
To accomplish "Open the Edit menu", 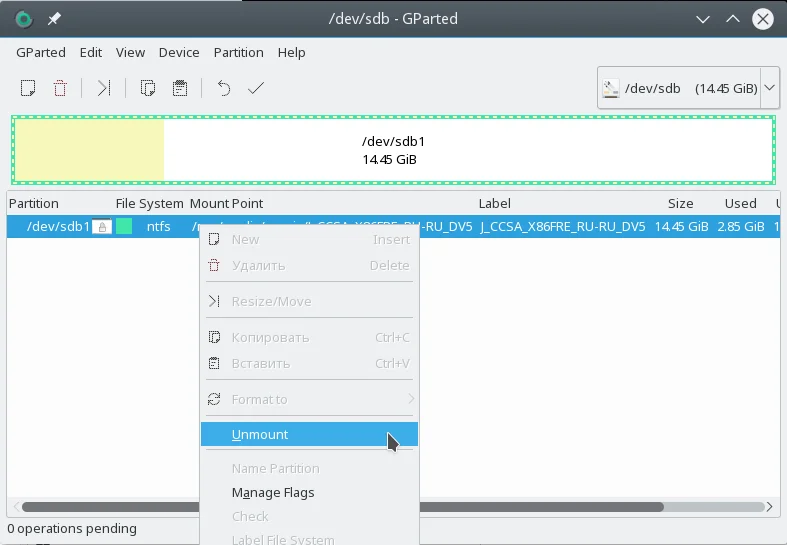I will click(91, 52).
